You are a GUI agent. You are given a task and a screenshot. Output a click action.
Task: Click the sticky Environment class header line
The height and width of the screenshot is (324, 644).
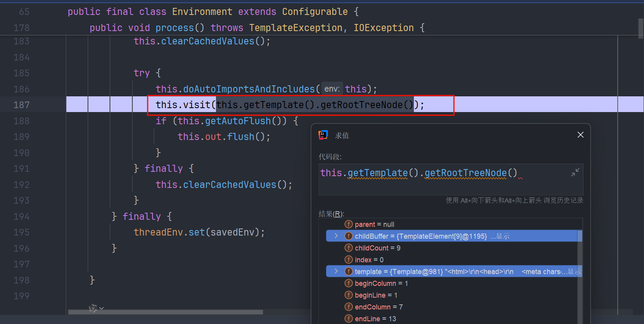(x=213, y=12)
